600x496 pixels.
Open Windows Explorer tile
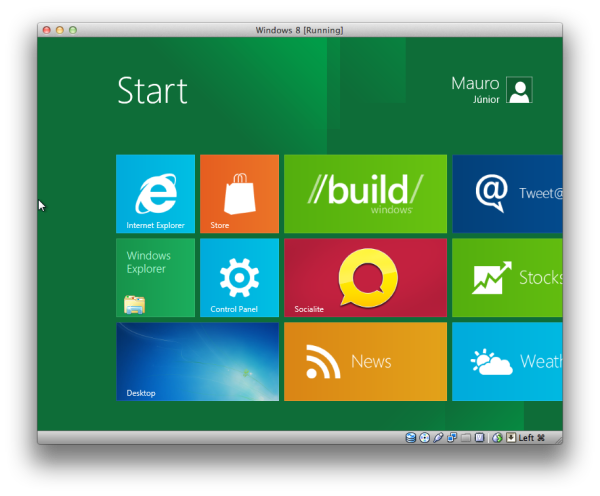(x=155, y=277)
